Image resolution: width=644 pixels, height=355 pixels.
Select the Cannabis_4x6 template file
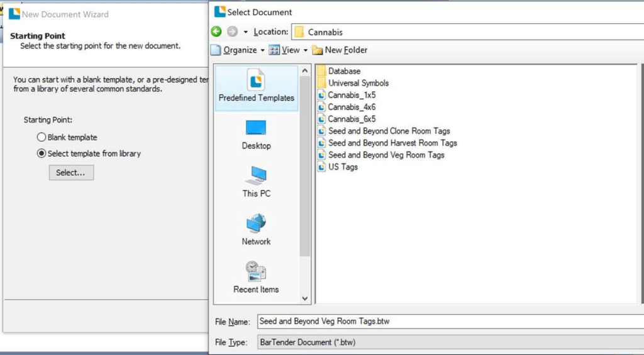click(x=347, y=107)
